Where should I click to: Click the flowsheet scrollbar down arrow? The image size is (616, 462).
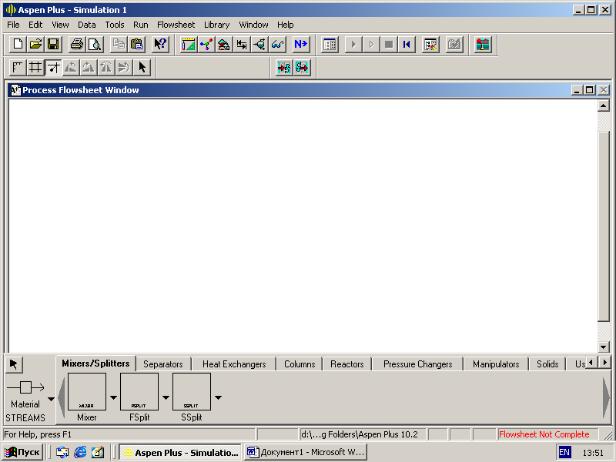pyautogui.click(x=603, y=346)
